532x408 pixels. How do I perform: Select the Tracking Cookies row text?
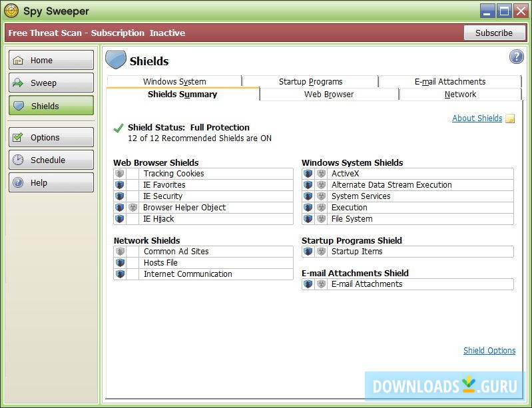[174, 174]
